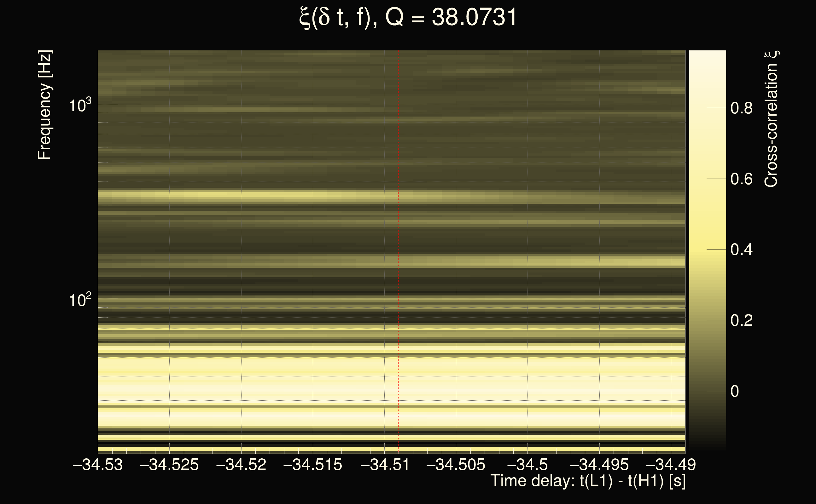Click the -34.5 time axis label
This screenshot has height=504, width=816.
[x=527, y=465]
